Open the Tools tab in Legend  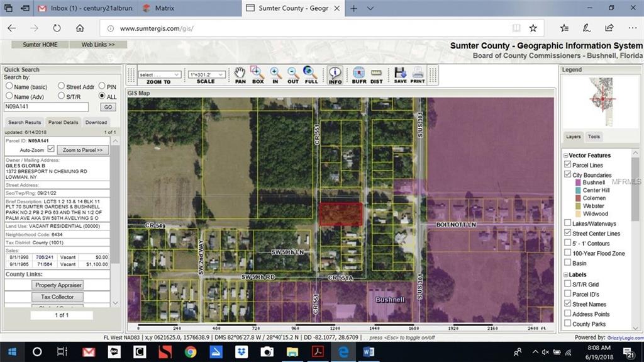coord(594,137)
